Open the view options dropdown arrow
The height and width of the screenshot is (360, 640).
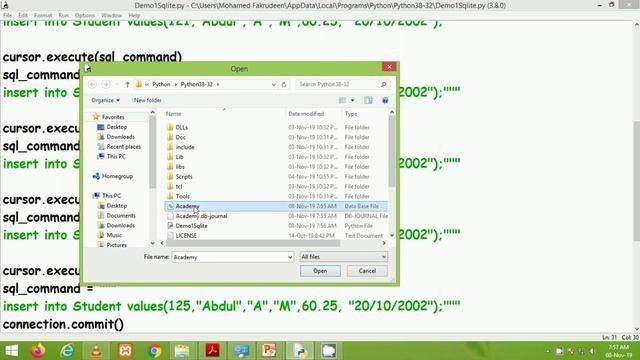tap(353, 100)
